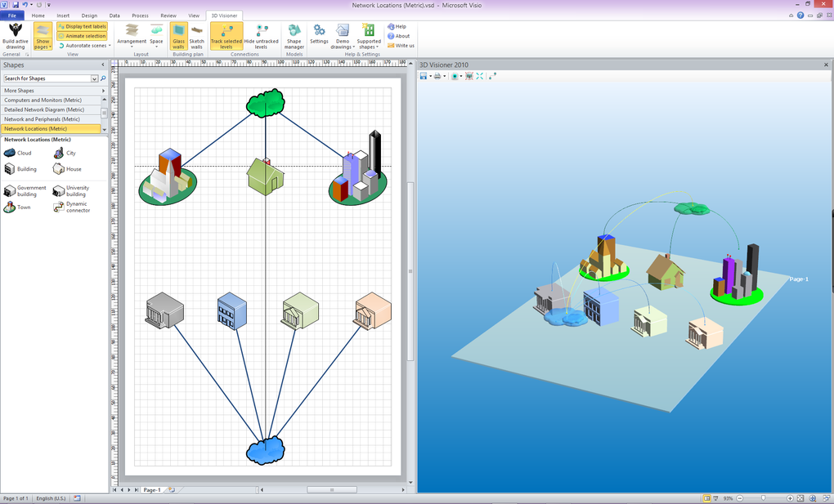Click the blue cloud on drawing

click(266, 450)
